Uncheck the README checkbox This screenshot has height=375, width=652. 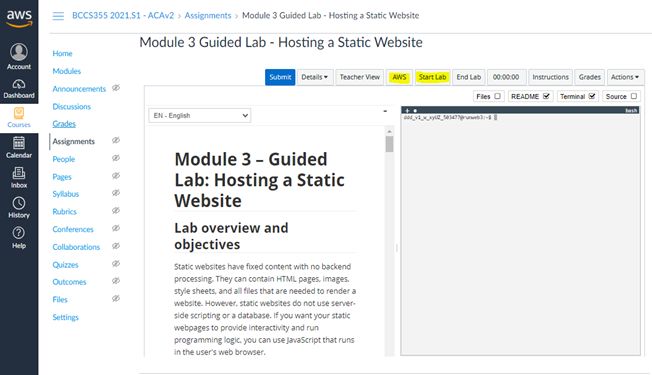(x=546, y=96)
